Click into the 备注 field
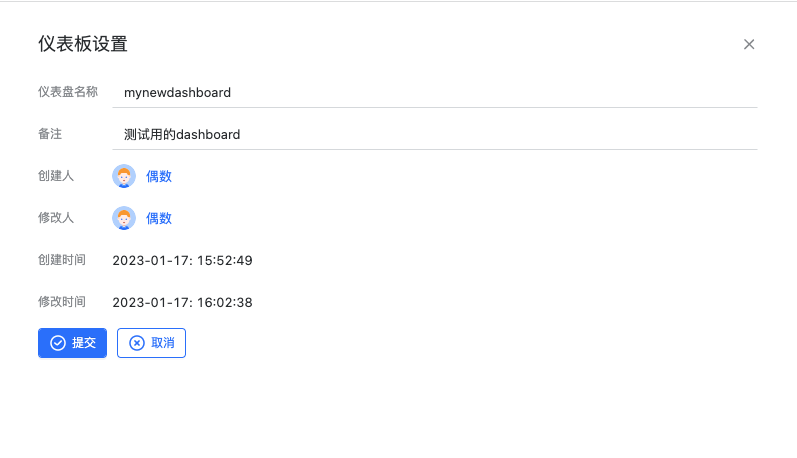797x458 pixels. tap(434, 134)
